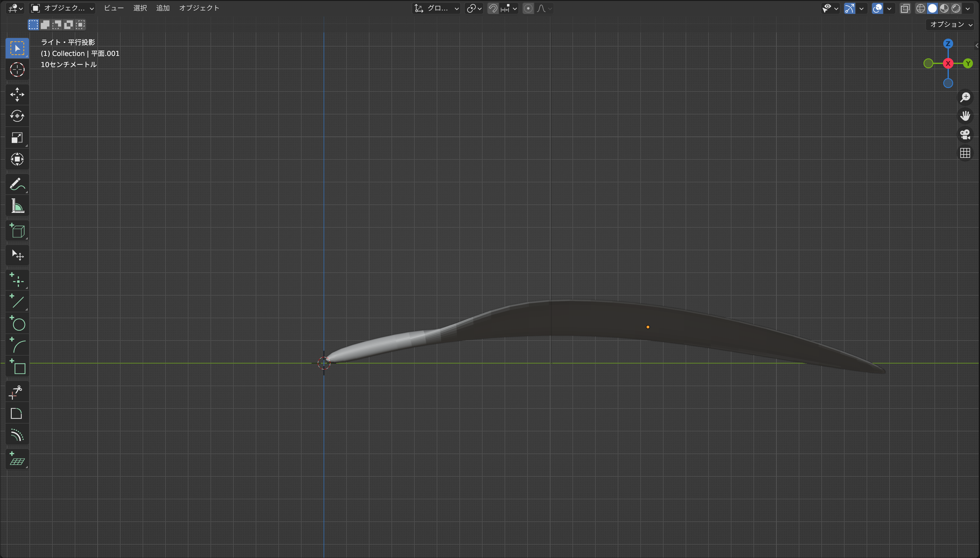Viewport: 980px width, 558px height.
Task: Select the Select Box tool
Action: [17, 48]
